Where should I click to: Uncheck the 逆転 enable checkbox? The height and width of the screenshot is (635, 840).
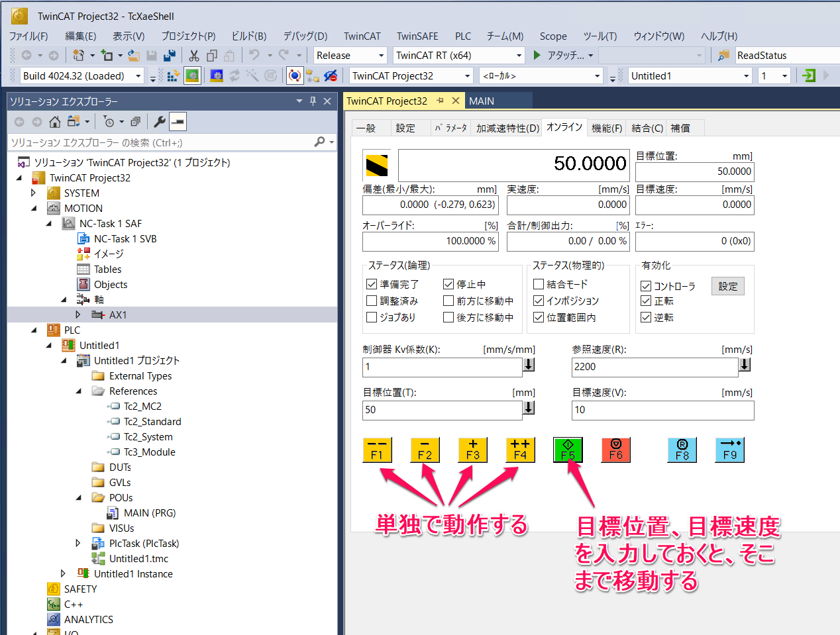(646, 317)
